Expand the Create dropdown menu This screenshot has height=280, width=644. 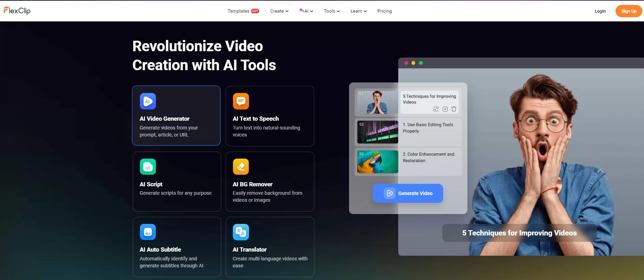pos(279,11)
